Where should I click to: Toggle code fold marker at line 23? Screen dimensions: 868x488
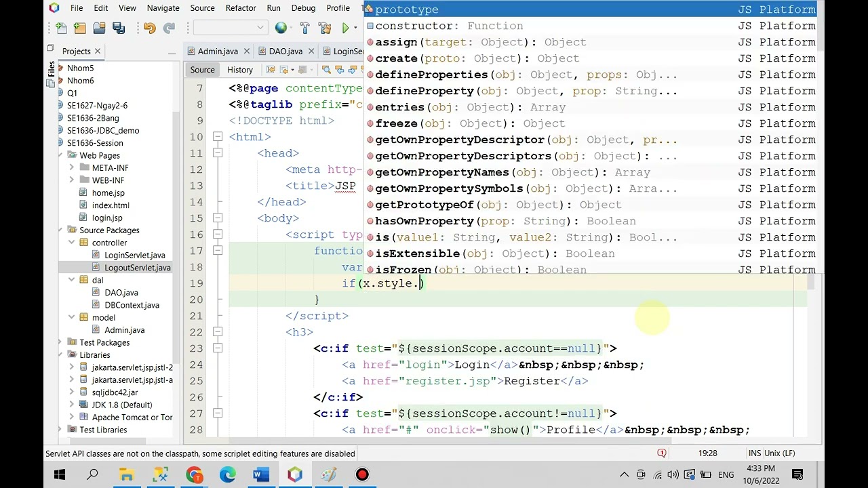[217, 348]
